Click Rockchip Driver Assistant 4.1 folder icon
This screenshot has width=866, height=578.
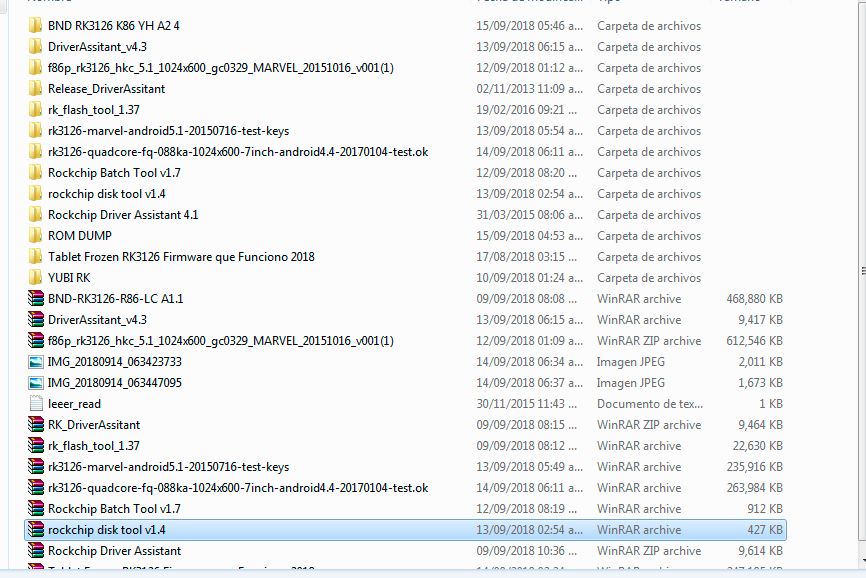pos(35,214)
